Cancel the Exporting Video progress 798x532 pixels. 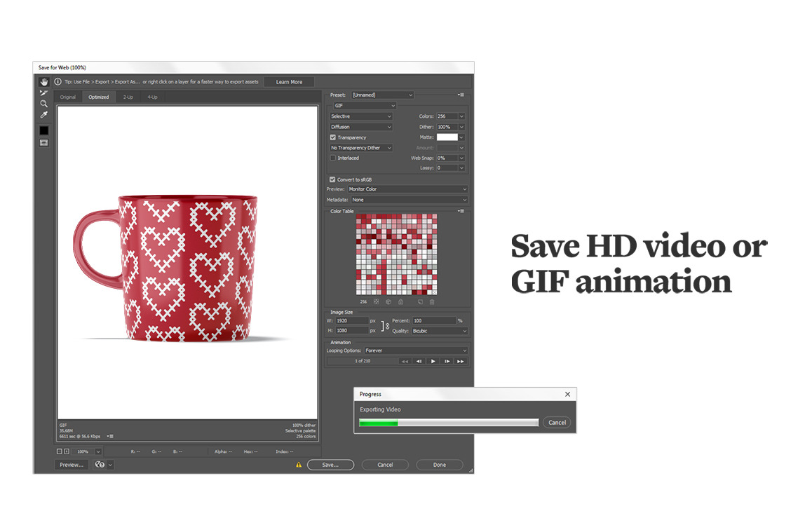[x=557, y=422]
